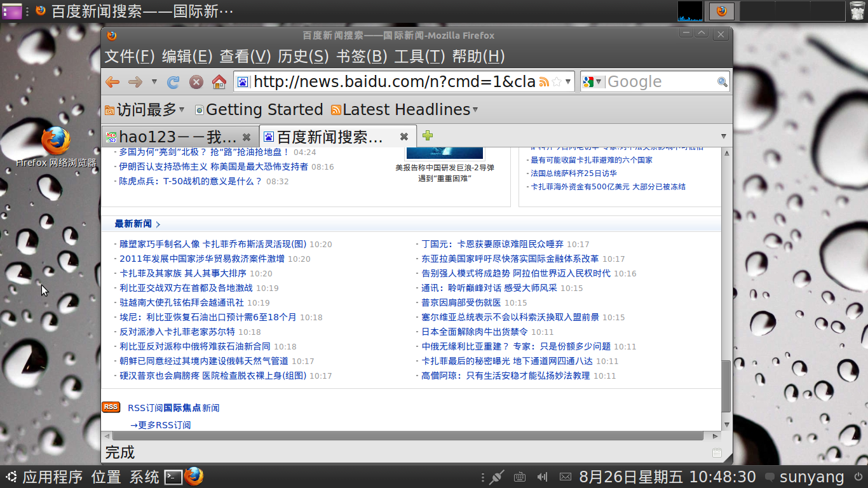Click the orange RSS badge icon
The height and width of the screenshot is (488, 868).
pos(111,407)
